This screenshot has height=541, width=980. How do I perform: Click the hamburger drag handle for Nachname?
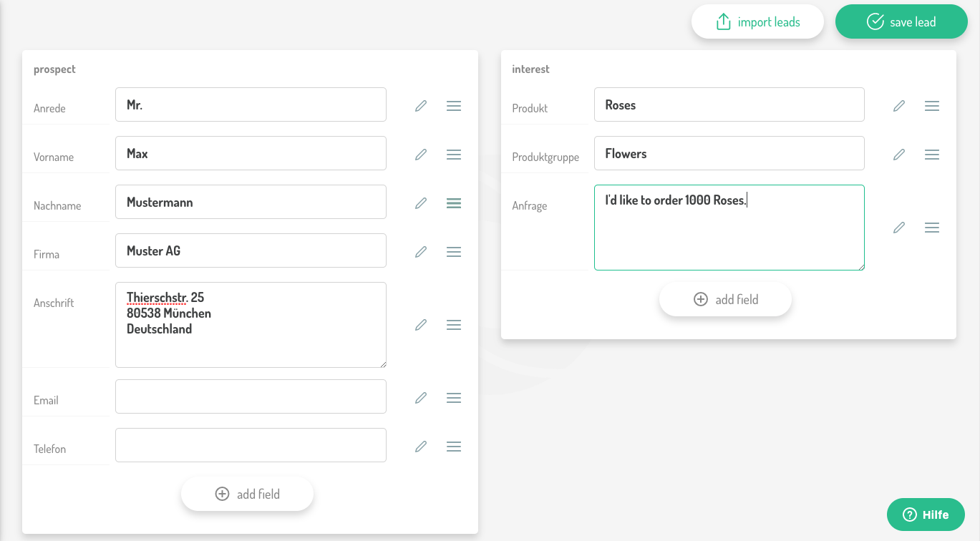click(453, 203)
